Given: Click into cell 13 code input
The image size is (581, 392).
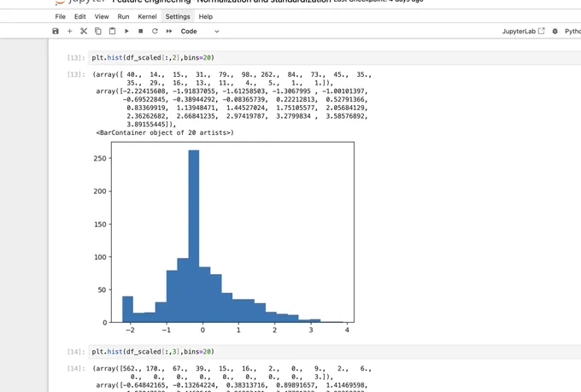Looking at the screenshot, I should pos(335,58).
